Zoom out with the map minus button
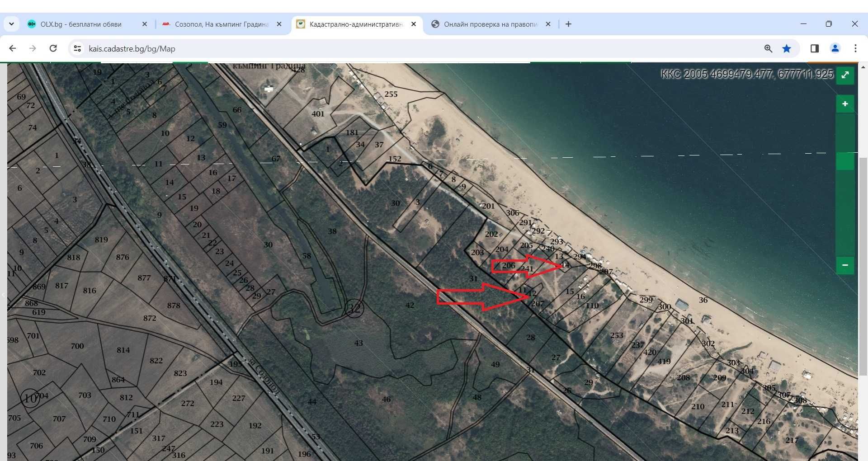Viewport: 868px width, 461px height. (845, 265)
